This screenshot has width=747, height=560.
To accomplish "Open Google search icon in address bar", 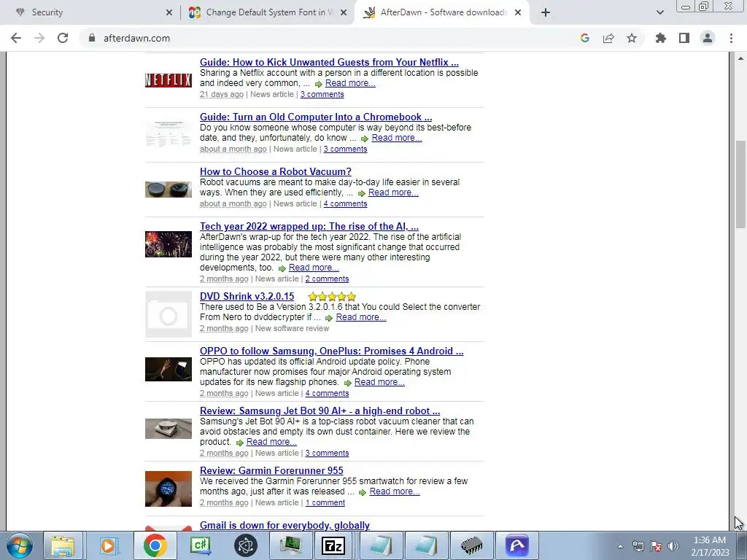I will (x=585, y=38).
